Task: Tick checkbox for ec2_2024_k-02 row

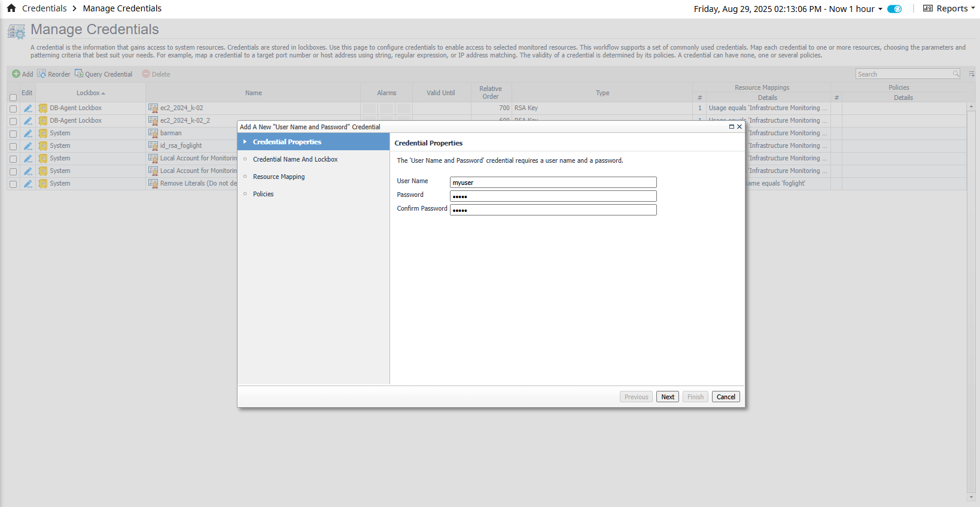Action: 13,109
